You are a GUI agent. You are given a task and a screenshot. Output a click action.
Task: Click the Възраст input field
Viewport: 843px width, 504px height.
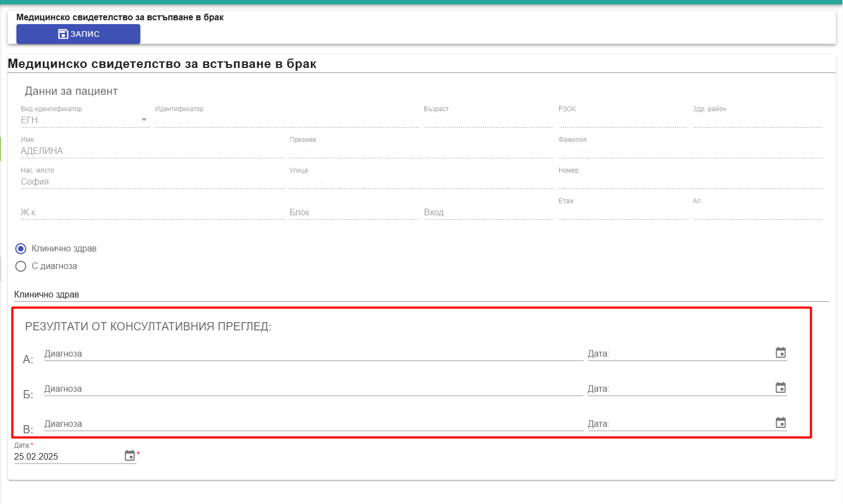pyautogui.click(x=489, y=120)
